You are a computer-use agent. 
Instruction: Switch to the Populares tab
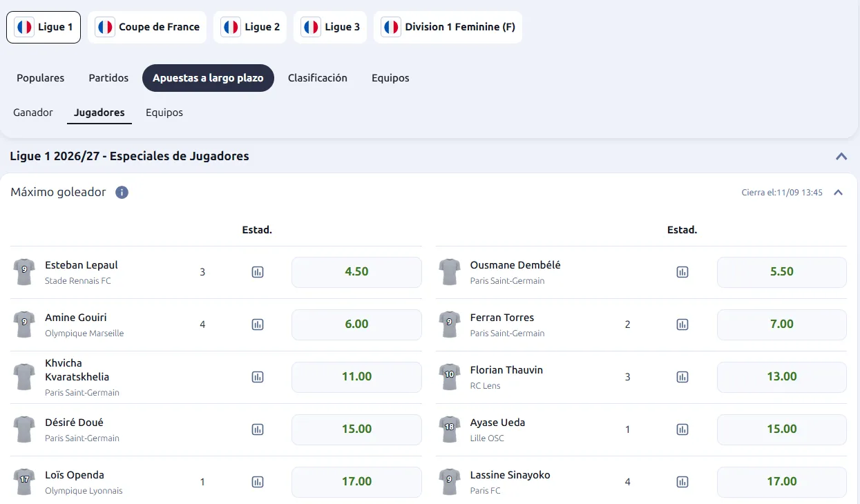click(x=41, y=78)
